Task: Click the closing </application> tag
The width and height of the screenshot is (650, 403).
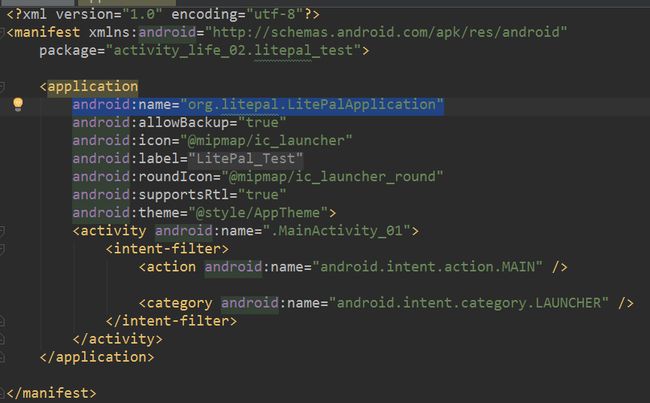Action: click(97, 357)
